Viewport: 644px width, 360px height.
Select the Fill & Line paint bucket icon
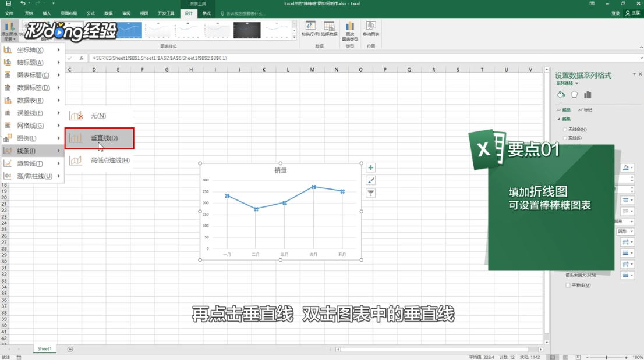pyautogui.click(x=561, y=95)
